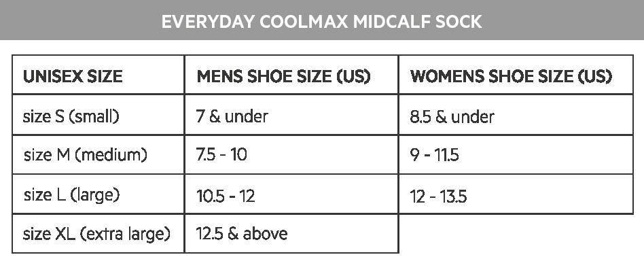Click the "(extra large)" text

coord(124,235)
